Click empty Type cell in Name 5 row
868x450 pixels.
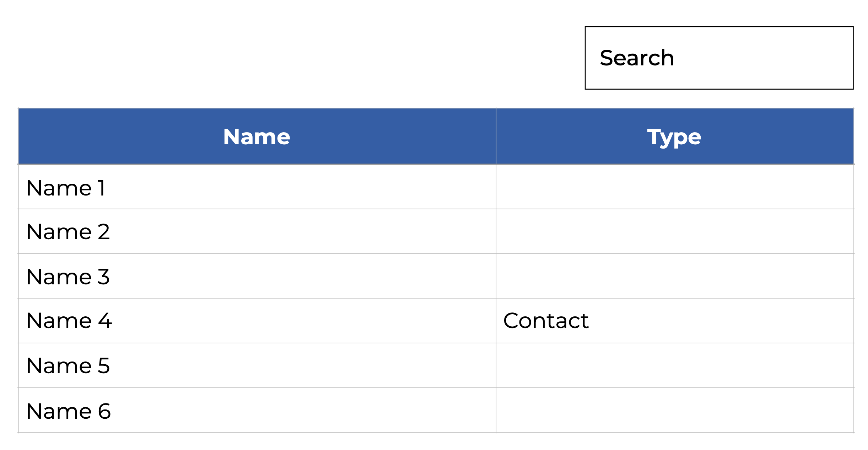[674, 365]
